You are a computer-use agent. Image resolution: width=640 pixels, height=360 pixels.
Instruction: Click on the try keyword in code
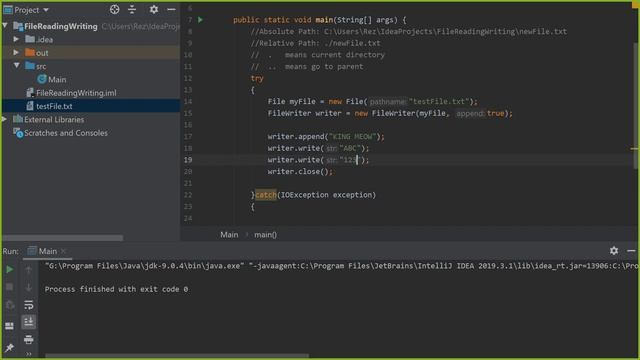pos(257,78)
